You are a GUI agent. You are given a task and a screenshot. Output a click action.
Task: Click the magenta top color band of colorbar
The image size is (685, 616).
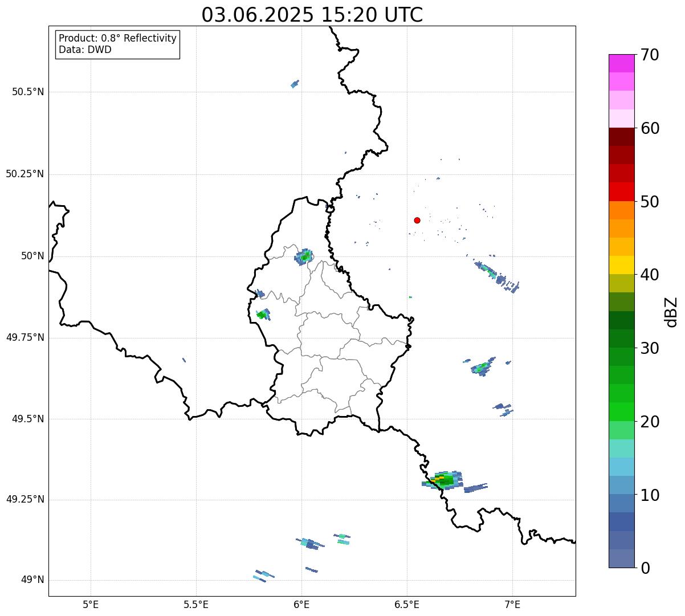click(x=622, y=63)
